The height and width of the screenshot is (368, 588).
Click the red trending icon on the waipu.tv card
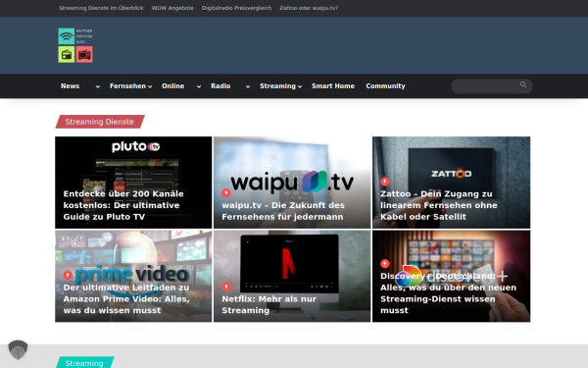[225, 193]
